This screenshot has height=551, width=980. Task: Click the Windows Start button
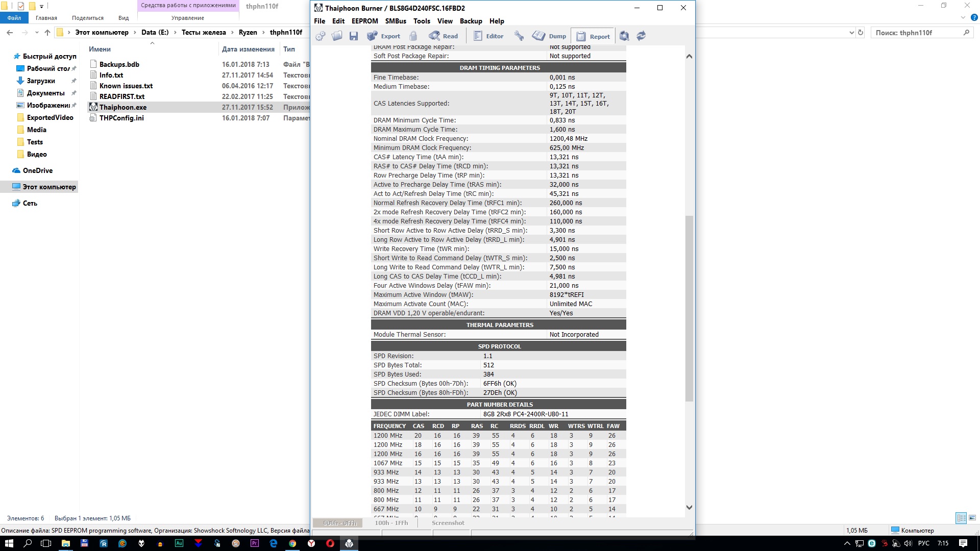click(9, 543)
